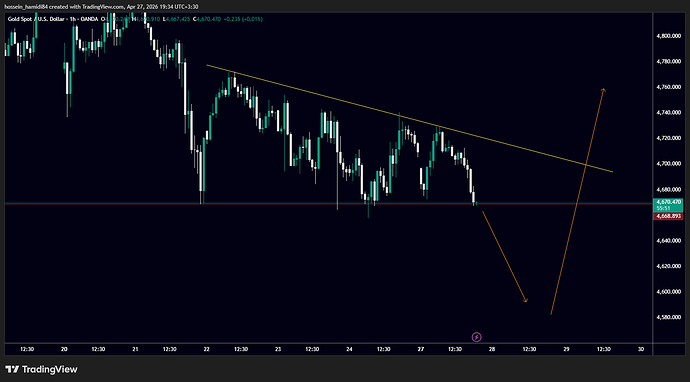Screen dimensions: 690x382
Task: Select the yellow descending trendline
Action: click(x=409, y=118)
